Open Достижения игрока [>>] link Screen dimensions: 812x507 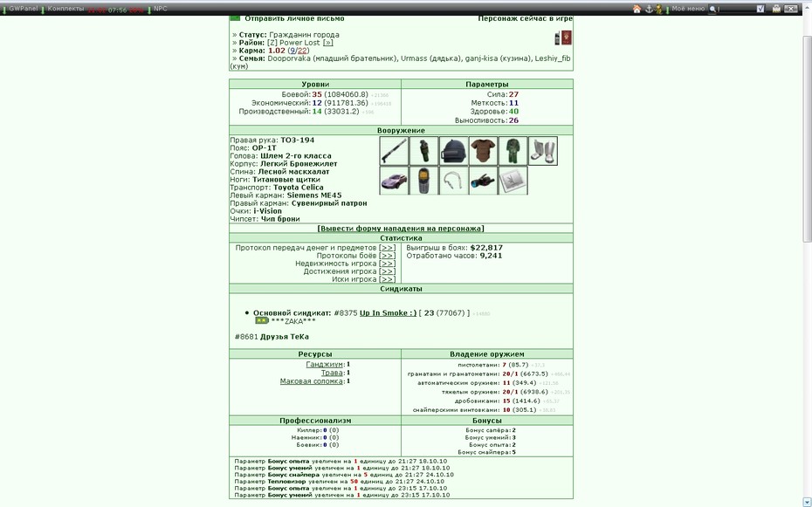pyautogui.click(x=388, y=271)
